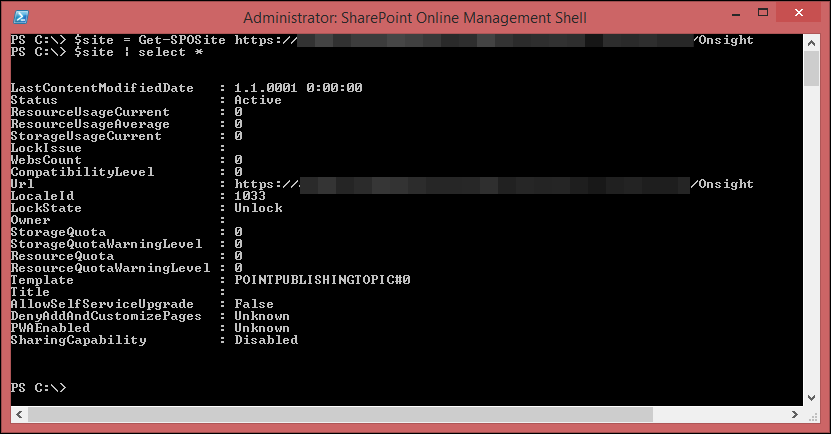Click the 'StorageUsageCurrent' property name
The height and width of the screenshot is (434, 831).
[x=86, y=136]
